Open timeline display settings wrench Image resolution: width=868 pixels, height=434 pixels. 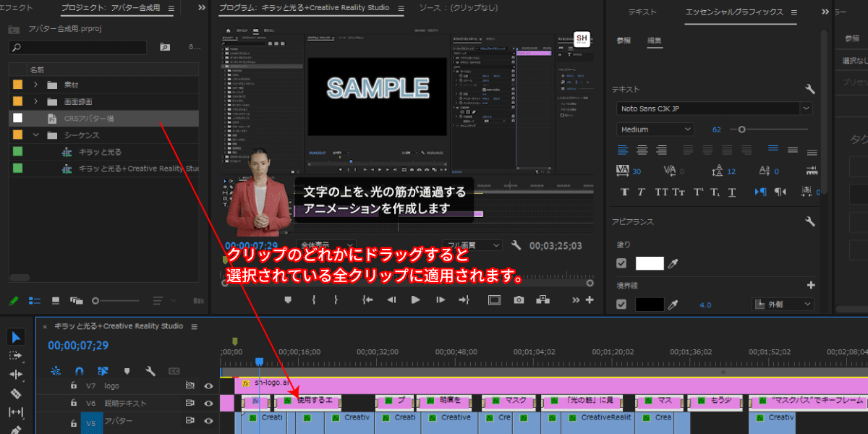[x=150, y=371]
